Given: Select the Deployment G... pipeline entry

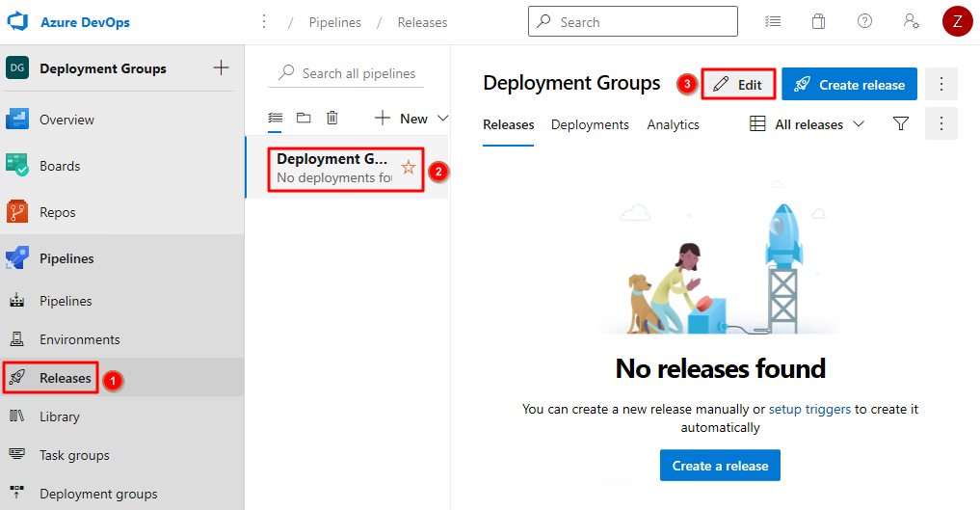Looking at the screenshot, I should coord(346,168).
